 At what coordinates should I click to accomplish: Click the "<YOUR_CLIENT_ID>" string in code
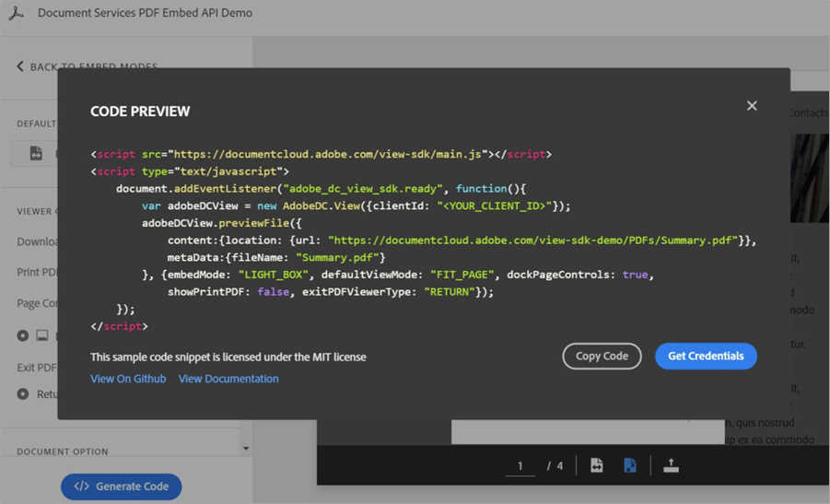coord(495,206)
